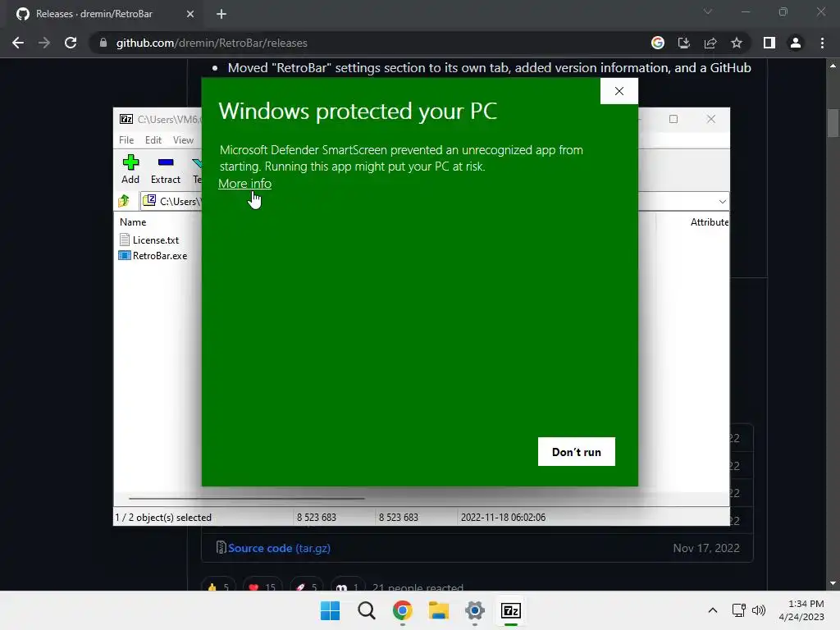
Task: Click the RetroBar.exe file icon
Action: (x=125, y=256)
